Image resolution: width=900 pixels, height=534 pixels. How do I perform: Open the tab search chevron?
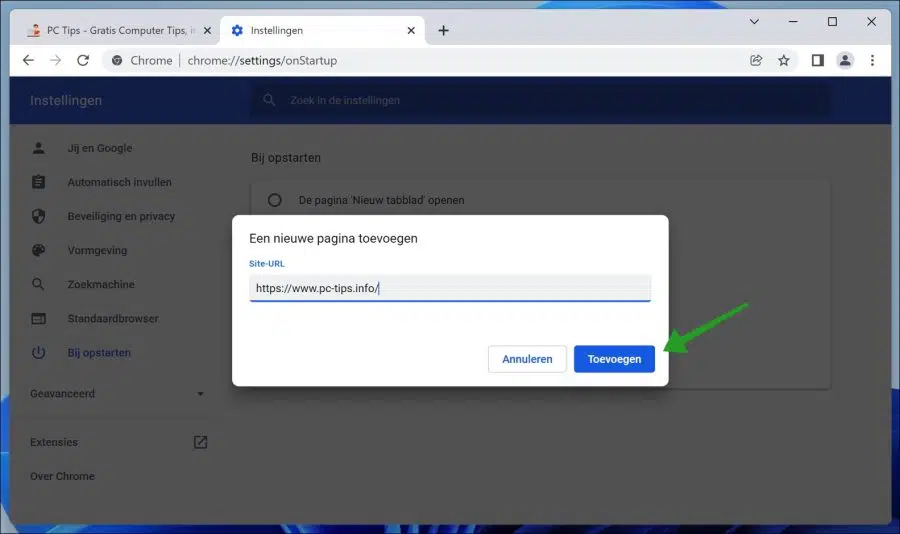click(x=754, y=22)
